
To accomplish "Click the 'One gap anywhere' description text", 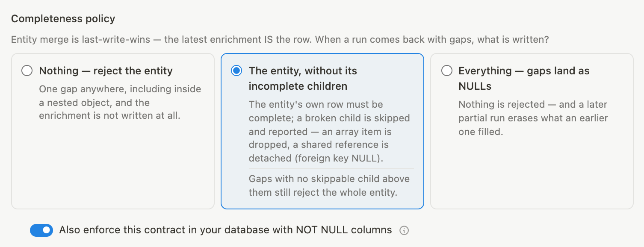I will pos(120,103).
